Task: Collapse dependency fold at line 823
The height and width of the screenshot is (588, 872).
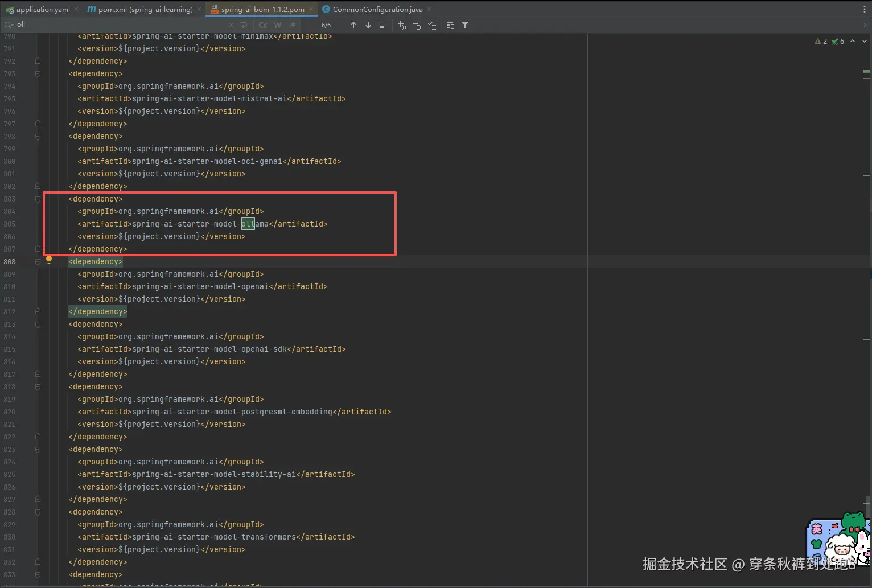Action: pyautogui.click(x=38, y=449)
